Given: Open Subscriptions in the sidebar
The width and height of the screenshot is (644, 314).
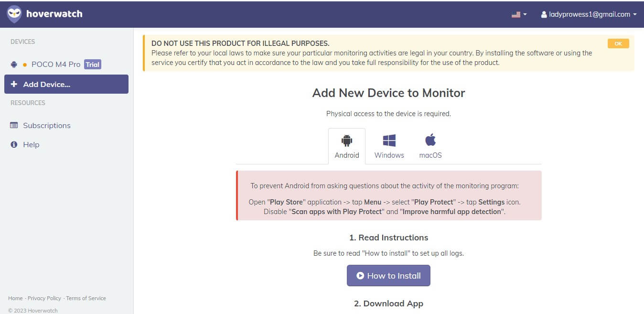Looking at the screenshot, I should (47, 125).
